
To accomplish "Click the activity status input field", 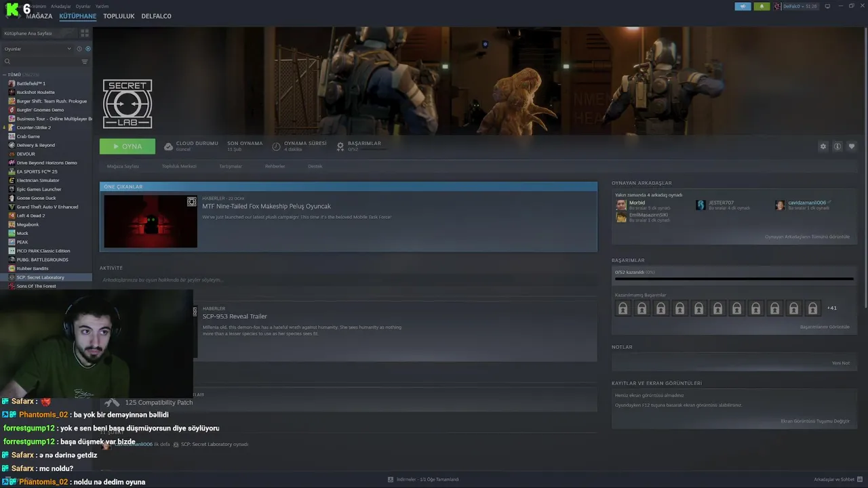I will point(348,280).
